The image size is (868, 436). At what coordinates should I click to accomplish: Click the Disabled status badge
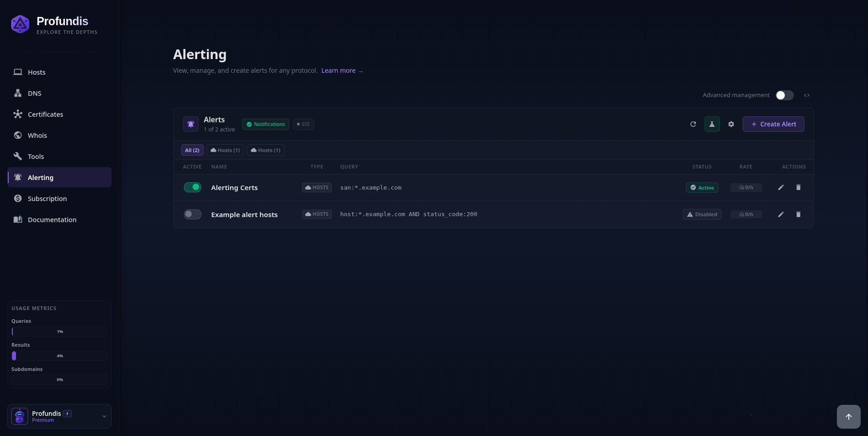[702, 214]
